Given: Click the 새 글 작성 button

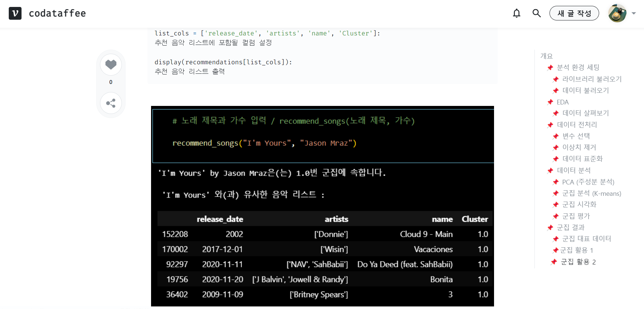Looking at the screenshot, I should click(x=574, y=14).
